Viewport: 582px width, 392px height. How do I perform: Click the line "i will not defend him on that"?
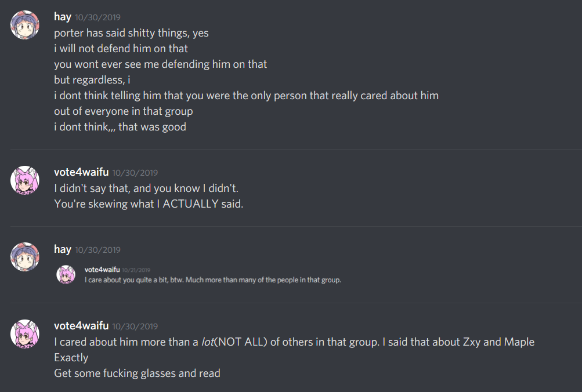click(121, 49)
